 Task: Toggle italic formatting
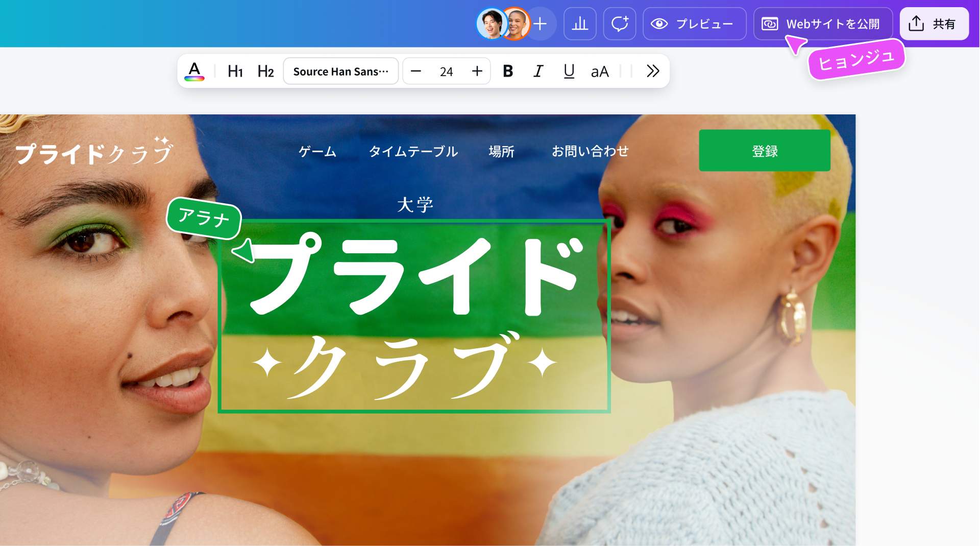[x=538, y=71]
